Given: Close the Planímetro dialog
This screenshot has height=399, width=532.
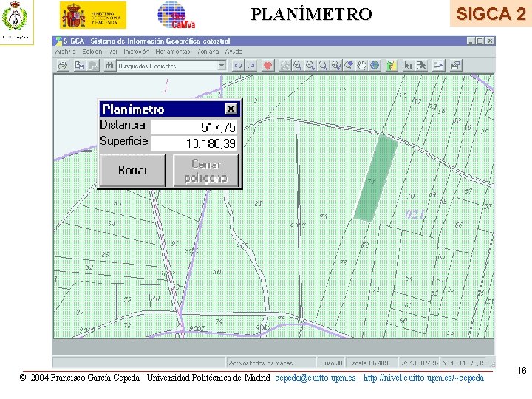Looking at the screenshot, I should pos(231,109).
